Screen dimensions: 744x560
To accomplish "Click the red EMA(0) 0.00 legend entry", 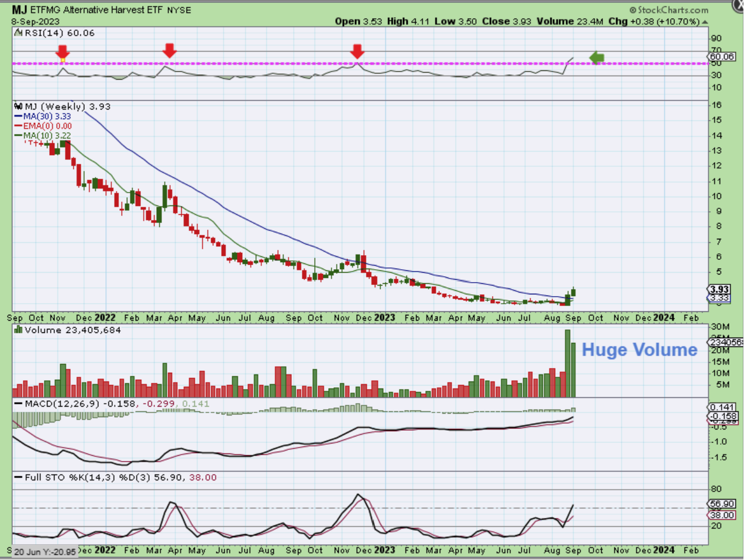I will 43,126.
